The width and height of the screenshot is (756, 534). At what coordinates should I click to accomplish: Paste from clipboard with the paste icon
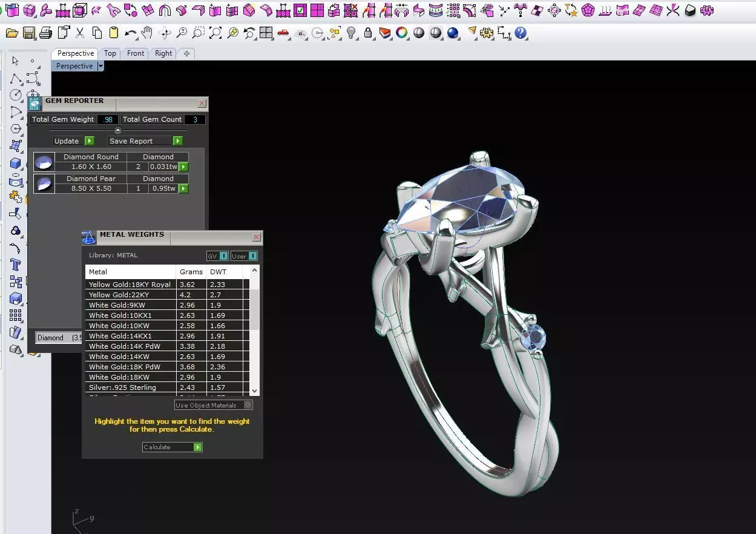[x=113, y=33]
